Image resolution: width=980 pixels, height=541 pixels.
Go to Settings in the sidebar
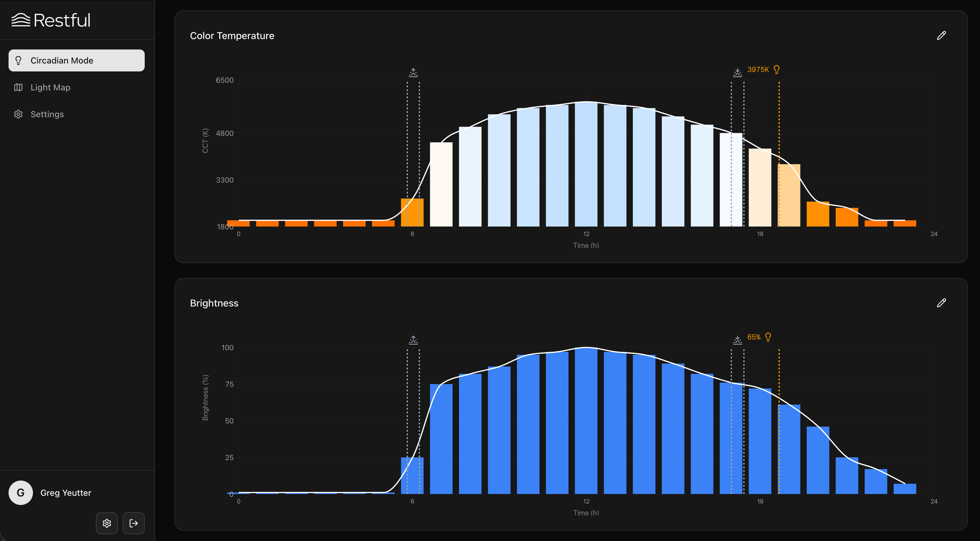click(x=47, y=114)
